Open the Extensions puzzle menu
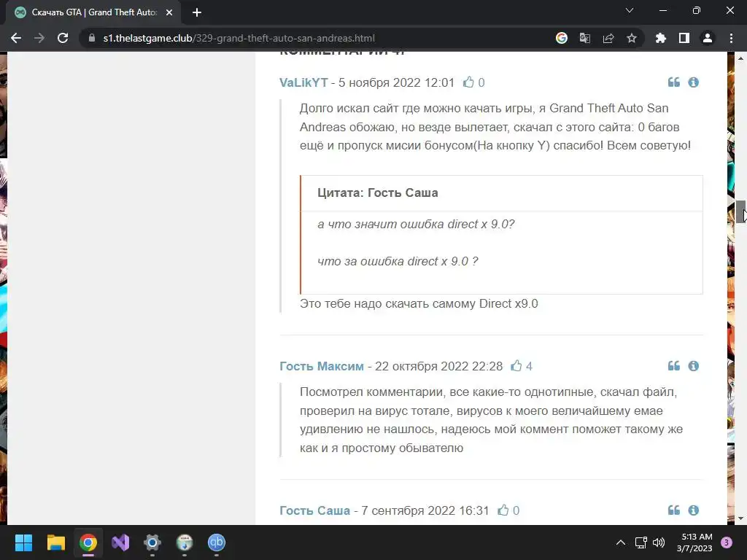 [x=661, y=38]
